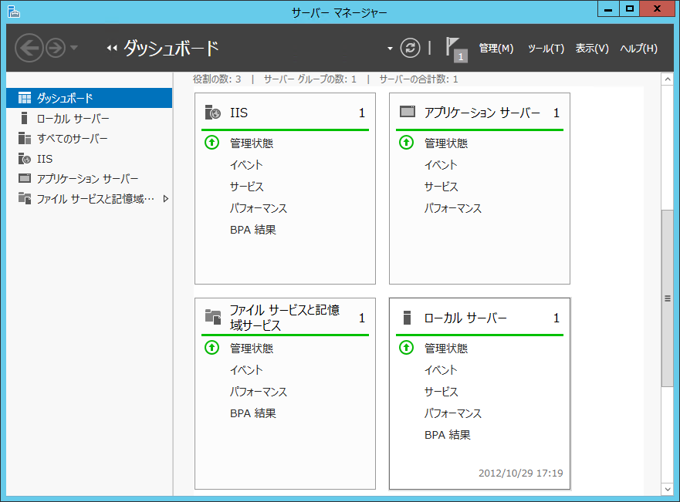
Task: Click the server count 1 in IIS tile
Action: click(x=362, y=113)
